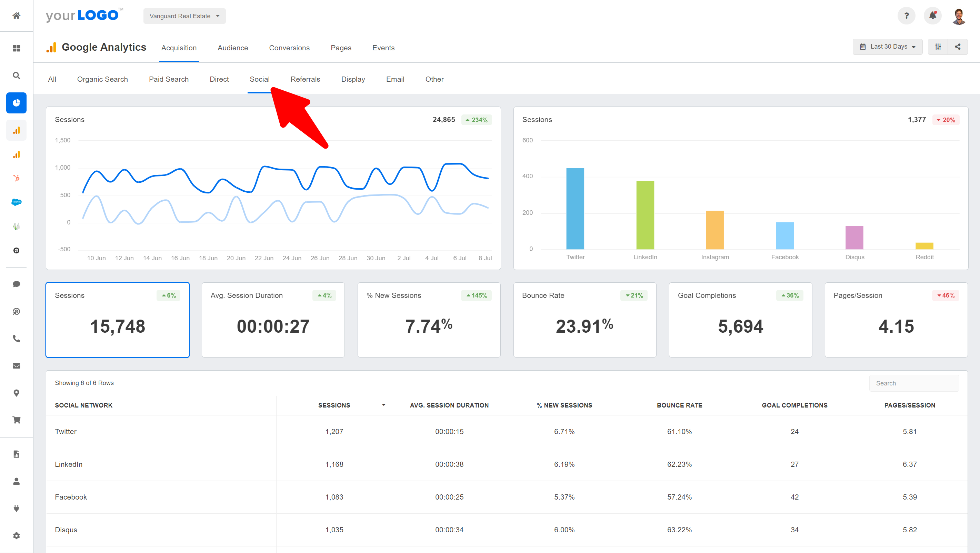Viewport: 980px width, 553px height.
Task: Open the user avatar menu
Action: (x=959, y=16)
